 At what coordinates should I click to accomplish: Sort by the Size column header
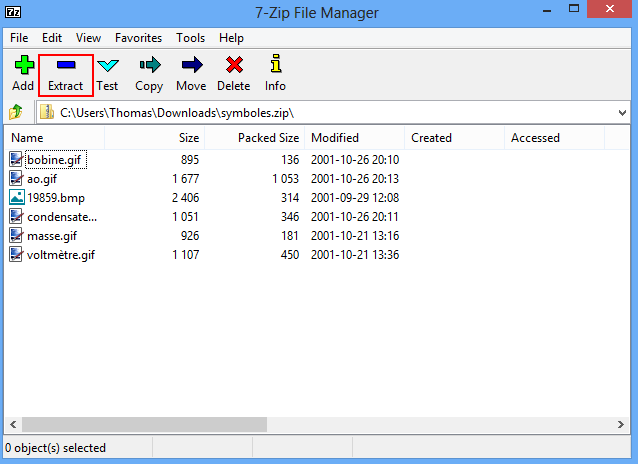tap(155, 138)
